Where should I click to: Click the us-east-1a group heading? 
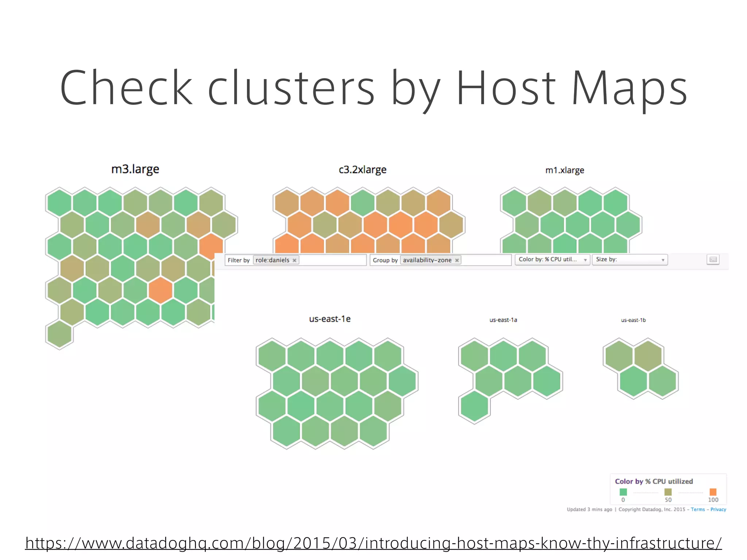point(503,320)
